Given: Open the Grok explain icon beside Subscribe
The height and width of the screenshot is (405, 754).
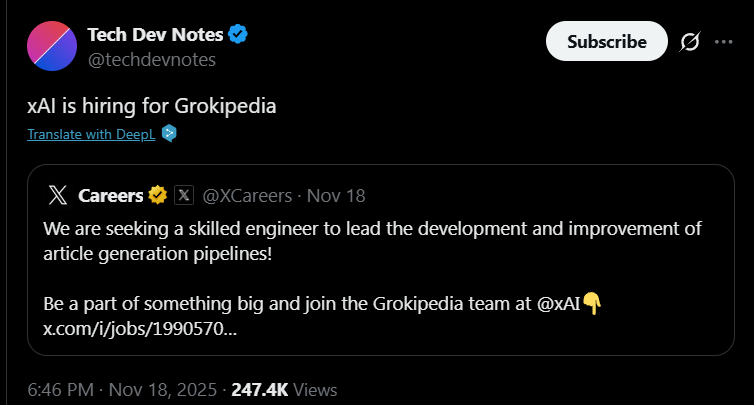Looking at the screenshot, I should (689, 42).
